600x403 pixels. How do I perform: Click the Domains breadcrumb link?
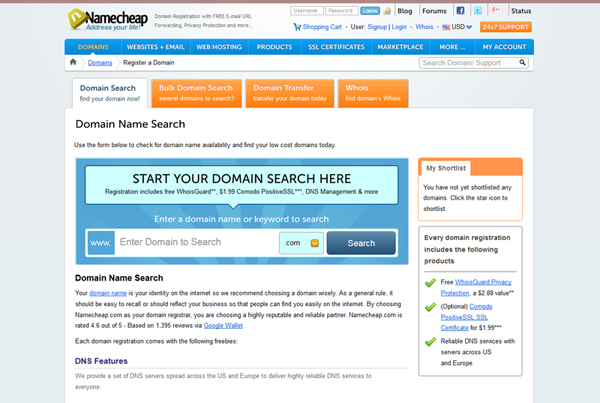click(100, 62)
